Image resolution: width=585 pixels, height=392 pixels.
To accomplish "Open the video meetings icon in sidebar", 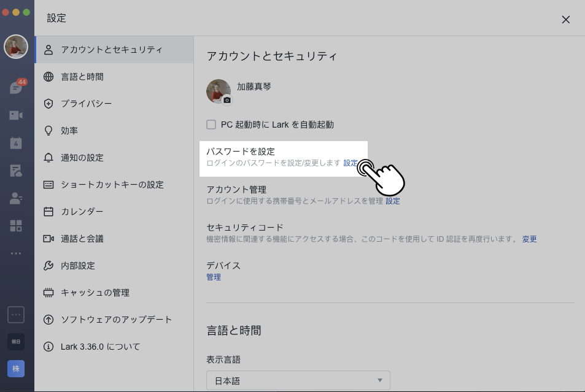I will point(16,115).
